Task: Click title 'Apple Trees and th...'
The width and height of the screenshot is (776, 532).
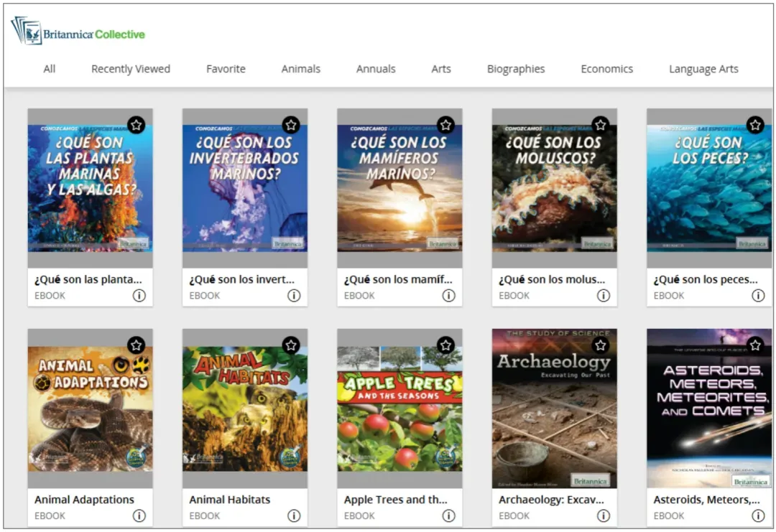Action: tap(395, 500)
